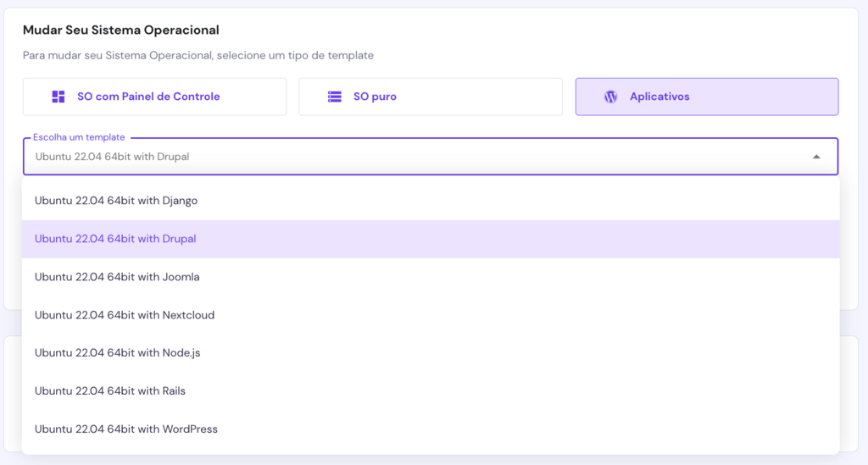Click the grid icon for control panel OS

click(x=58, y=97)
